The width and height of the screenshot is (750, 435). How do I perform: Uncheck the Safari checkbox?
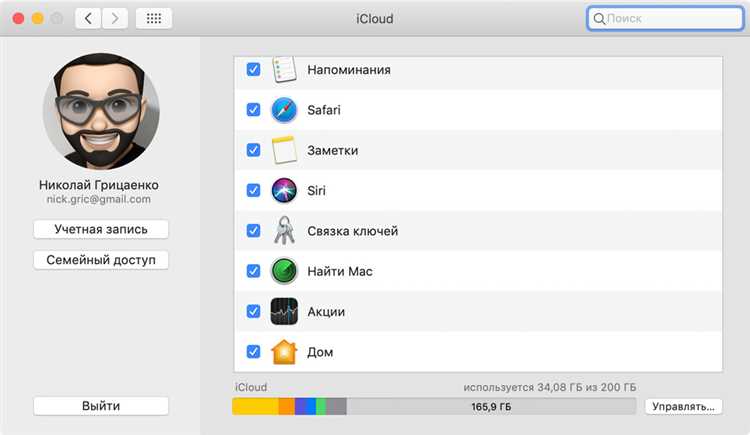coord(254,110)
